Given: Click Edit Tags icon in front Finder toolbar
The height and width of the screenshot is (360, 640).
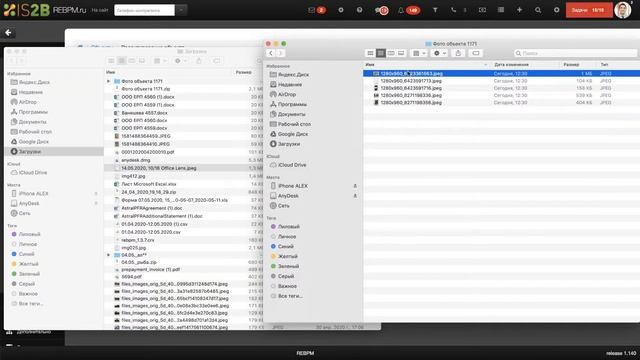Looking at the screenshot, I should point(476,53).
